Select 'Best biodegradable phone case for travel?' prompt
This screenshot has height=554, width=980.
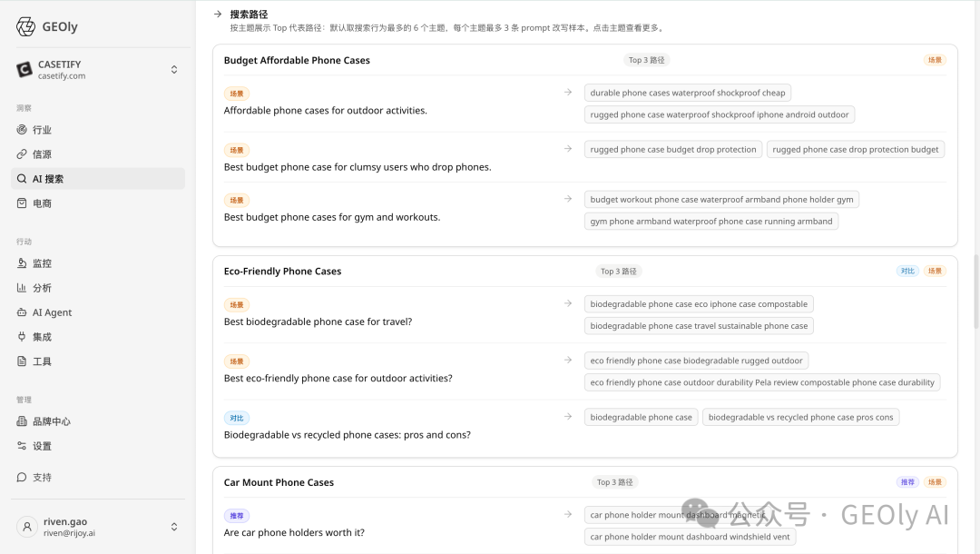[x=318, y=322]
